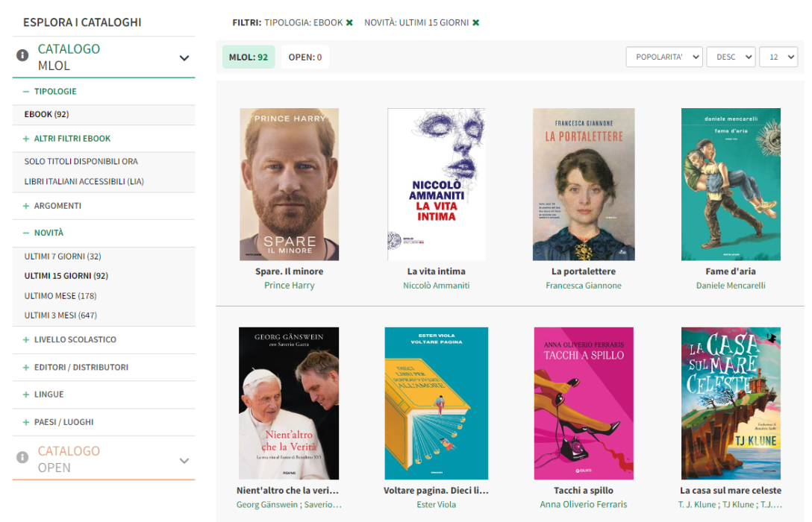Collapse the Catalogo MLOL chevron

pos(184,58)
